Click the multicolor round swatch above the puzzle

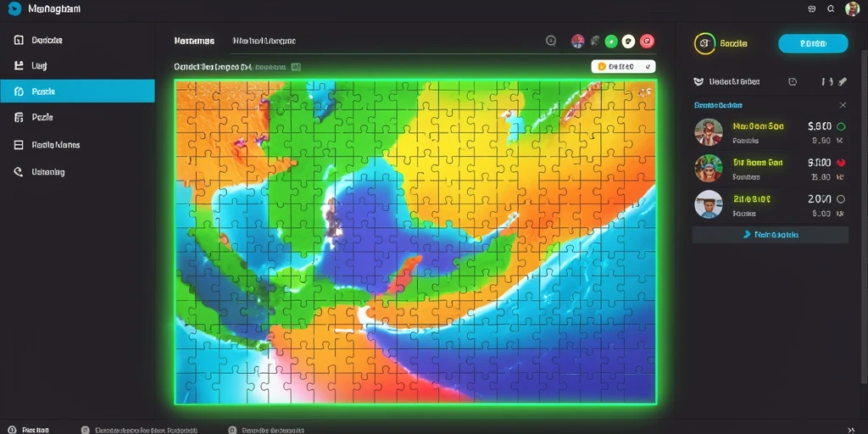click(577, 41)
